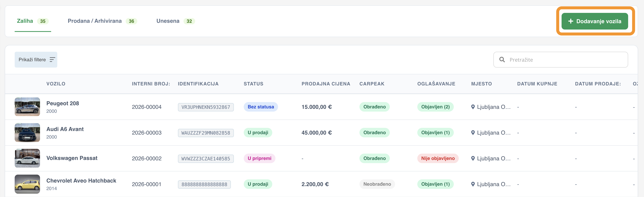Click the U pripremi status badge
The height and width of the screenshot is (197, 644).
pos(259,158)
